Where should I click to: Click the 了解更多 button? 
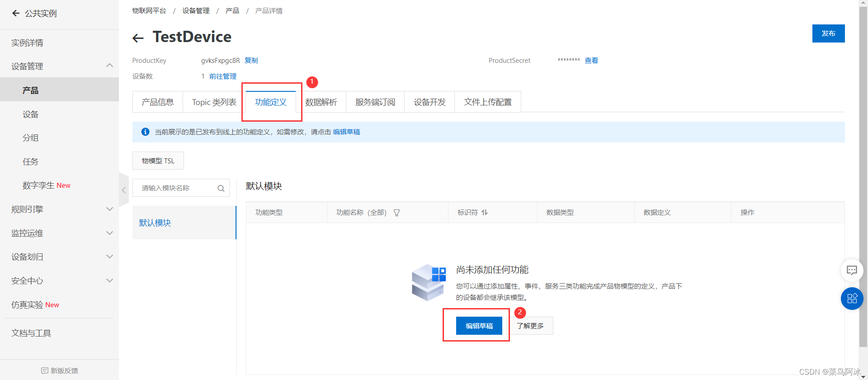[530, 326]
